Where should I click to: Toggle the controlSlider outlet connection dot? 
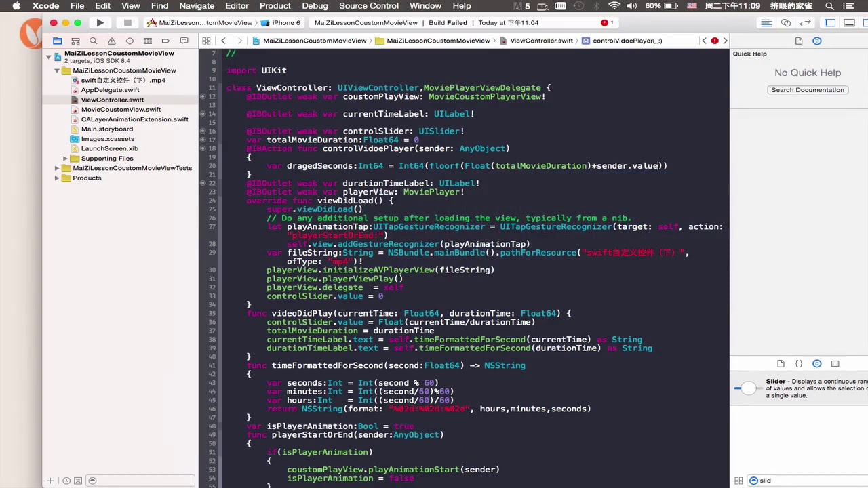[x=203, y=131]
